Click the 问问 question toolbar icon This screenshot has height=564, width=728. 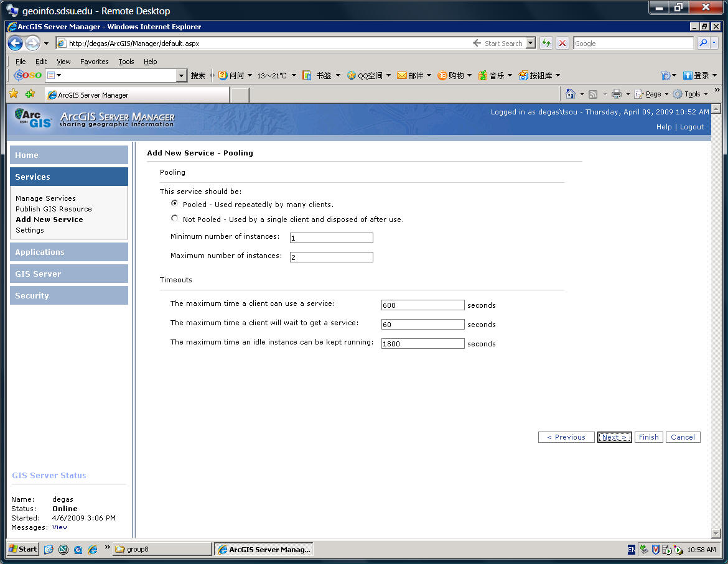(222, 75)
